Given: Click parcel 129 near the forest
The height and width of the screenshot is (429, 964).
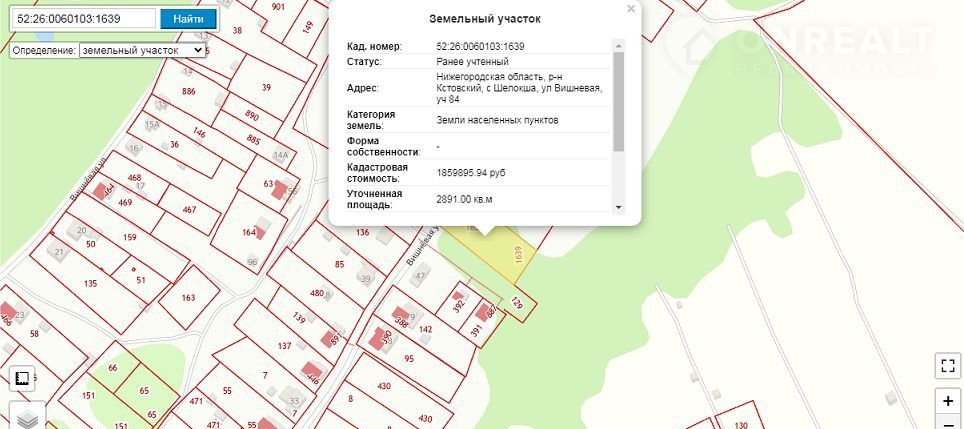Looking at the screenshot, I should [517, 302].
